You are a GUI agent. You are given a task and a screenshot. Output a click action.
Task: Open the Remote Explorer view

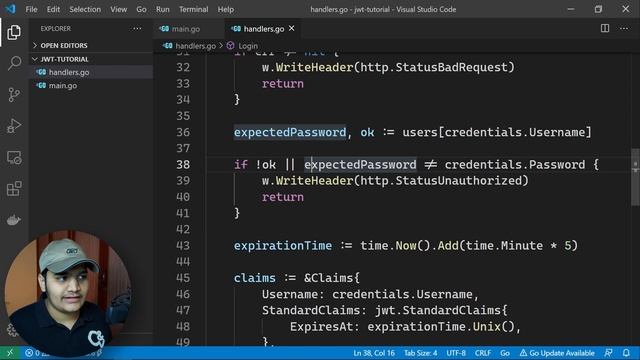pos(14,158)
